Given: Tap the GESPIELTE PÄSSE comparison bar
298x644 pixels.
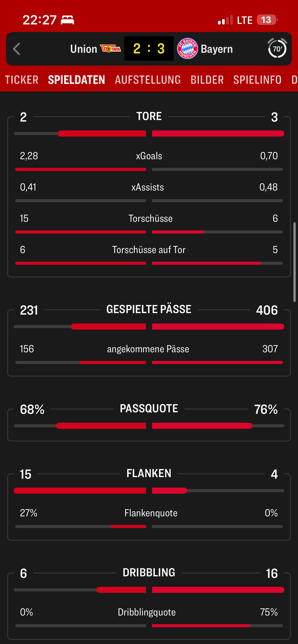Looking at the screenshot, I should point(149,327).
